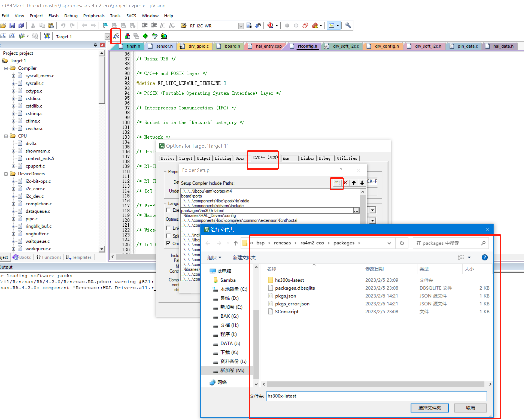Screen dimensions: 524x420
Task: Select the hs300x-latest folder in file list
Action: (289, 280)
